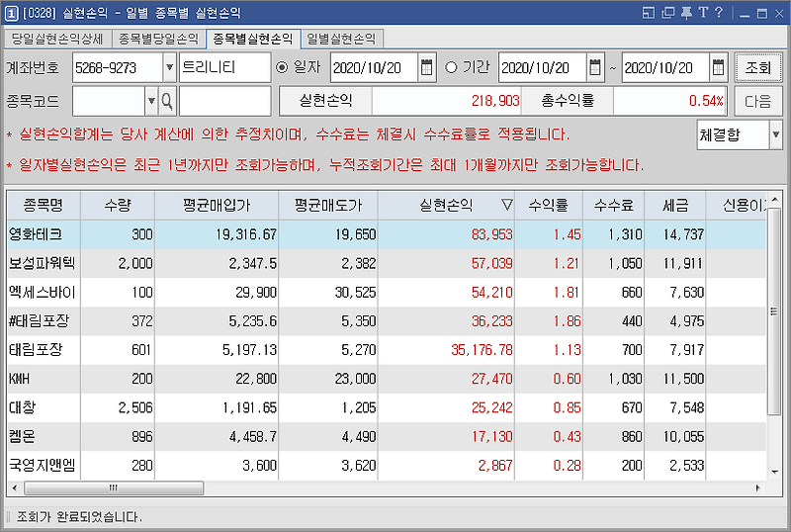
Task: Click the table scroll up arrow
Action: [x=774, y=200]
